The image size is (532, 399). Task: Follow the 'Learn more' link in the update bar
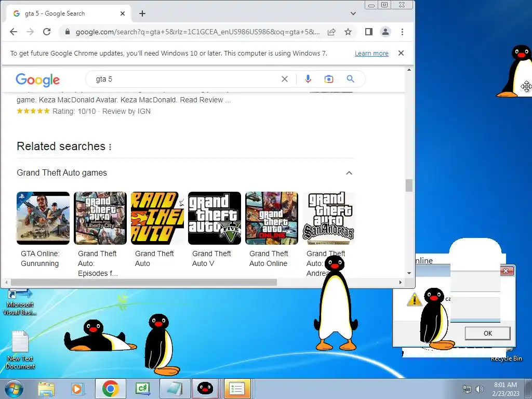tap(371, 54)
